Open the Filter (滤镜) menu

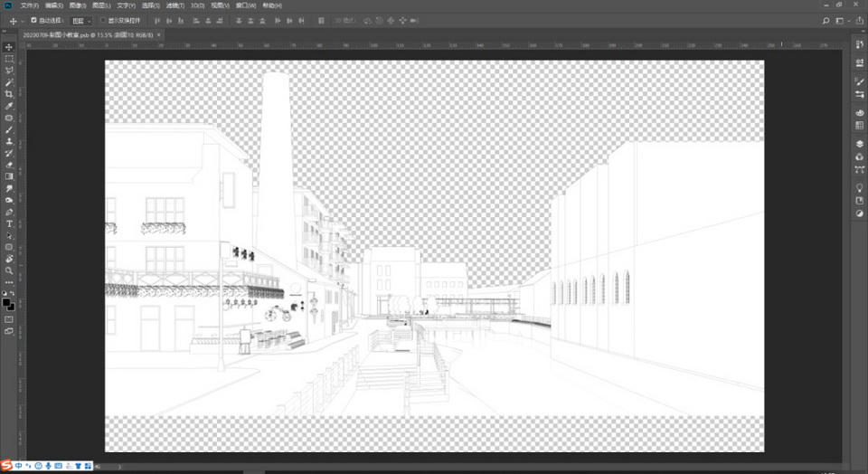[x=175, y=5]
